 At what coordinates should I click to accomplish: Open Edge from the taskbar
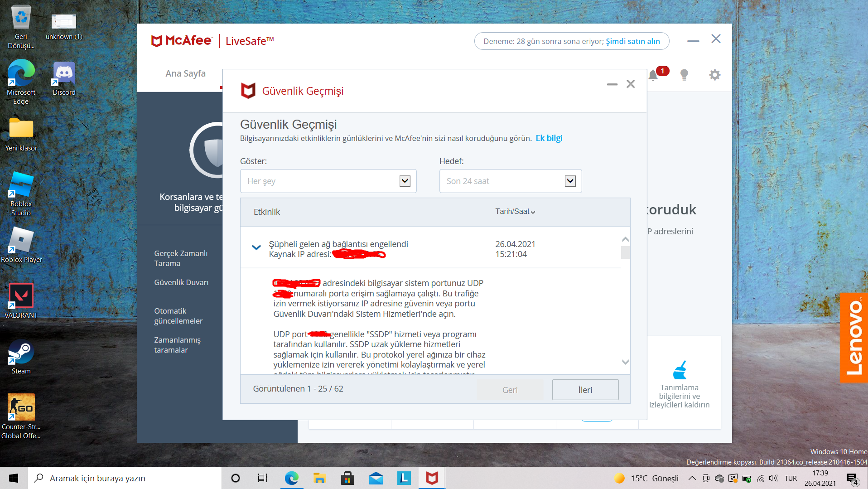tap(291, 478)
